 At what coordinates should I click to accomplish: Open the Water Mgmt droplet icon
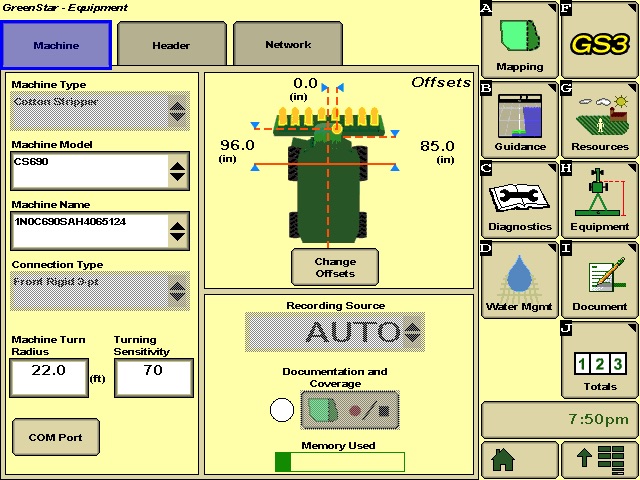(519, 280)
